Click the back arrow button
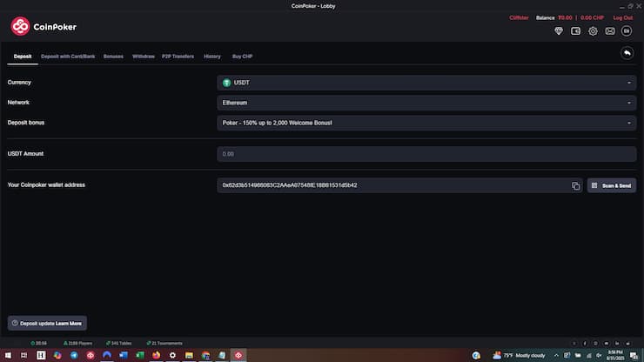 pos(627,53)
